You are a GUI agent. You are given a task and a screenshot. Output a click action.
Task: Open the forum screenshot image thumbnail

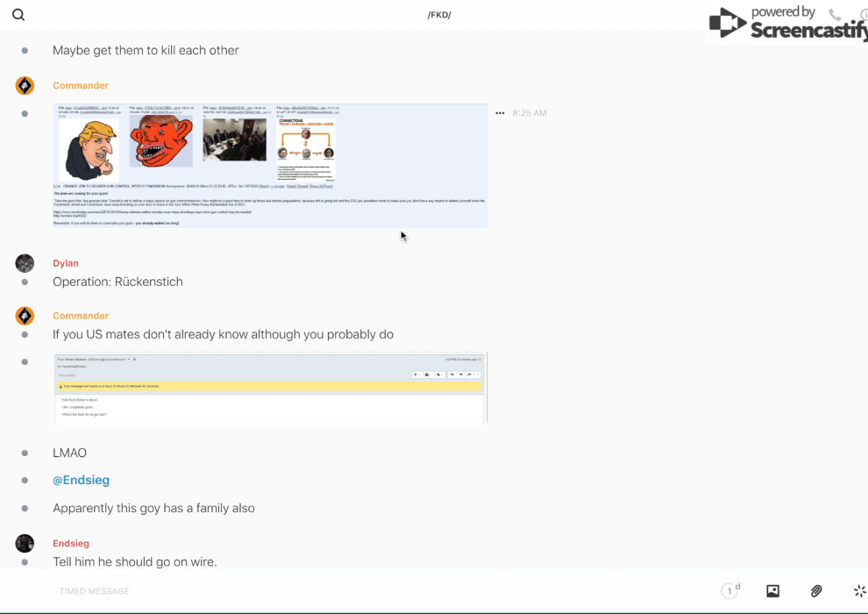point(270,166)
